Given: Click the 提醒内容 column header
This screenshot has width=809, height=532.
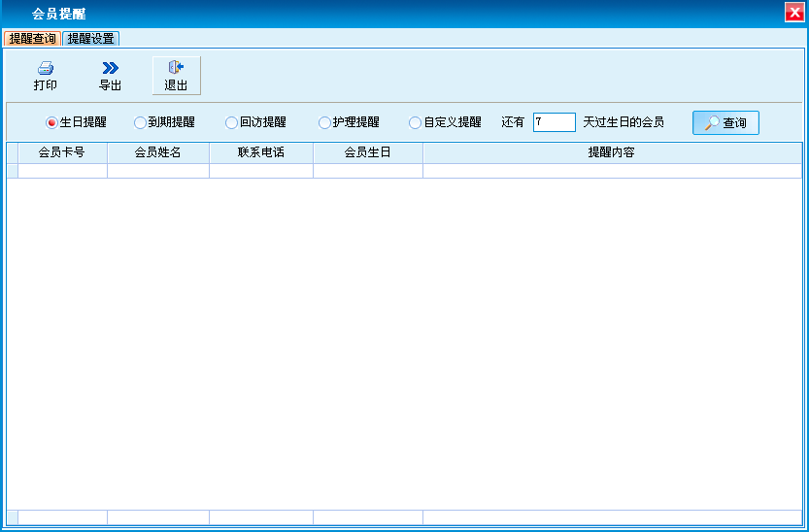Looking at the screenshot, I should pyautogui.click(x=612, y=152).
